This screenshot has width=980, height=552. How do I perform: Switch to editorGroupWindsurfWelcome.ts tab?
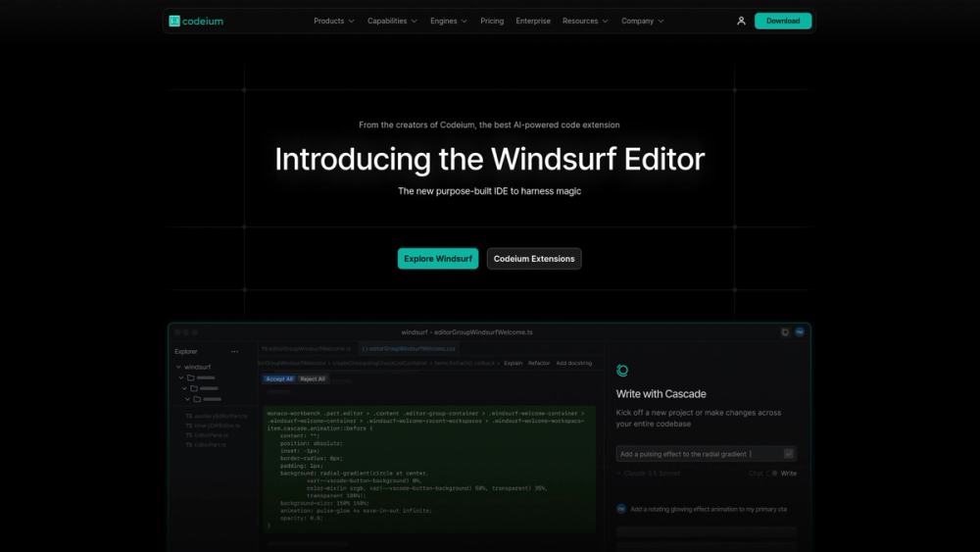click(306, 349)
